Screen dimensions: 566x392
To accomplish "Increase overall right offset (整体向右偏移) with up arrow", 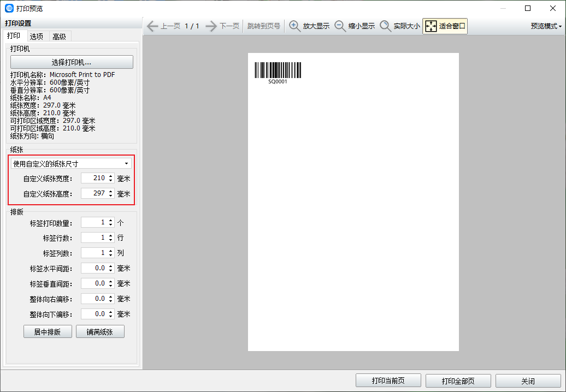I will (x=110, y=296).
